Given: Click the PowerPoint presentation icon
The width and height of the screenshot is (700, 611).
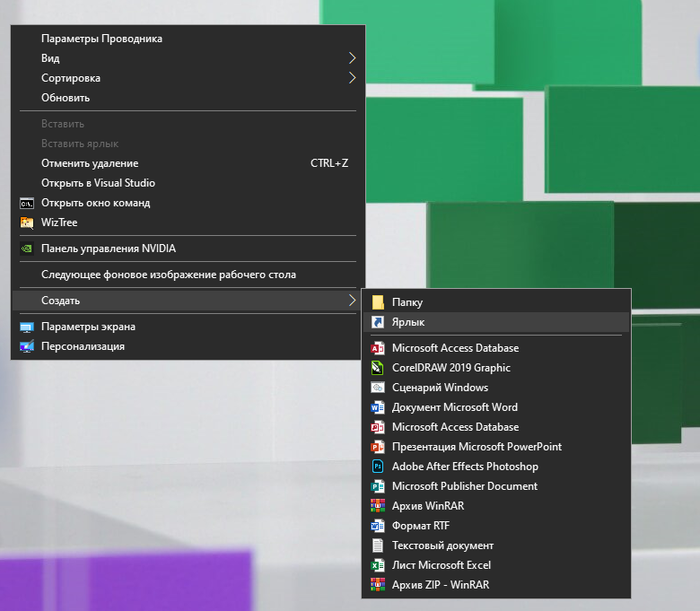Looking at the screenshot, I should (378, 446).
